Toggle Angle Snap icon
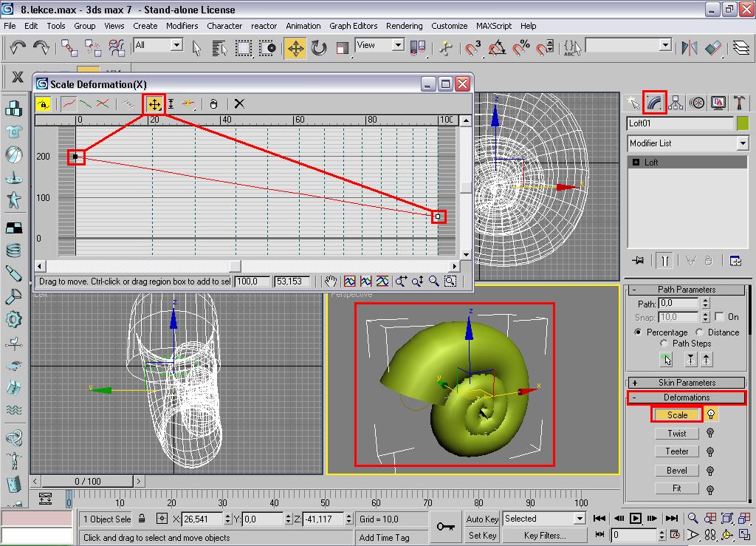Screen dimensions: 756x546 [x=497, y=48]
